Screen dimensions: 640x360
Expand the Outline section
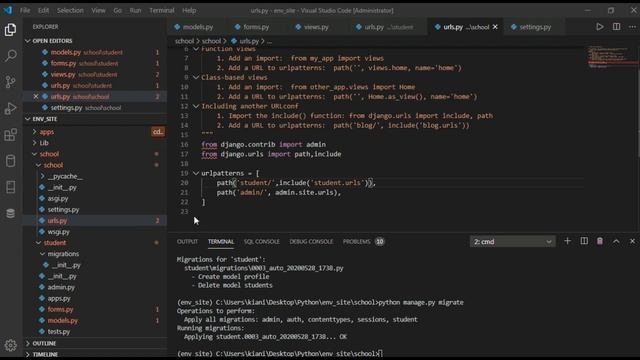pos(28,344)
